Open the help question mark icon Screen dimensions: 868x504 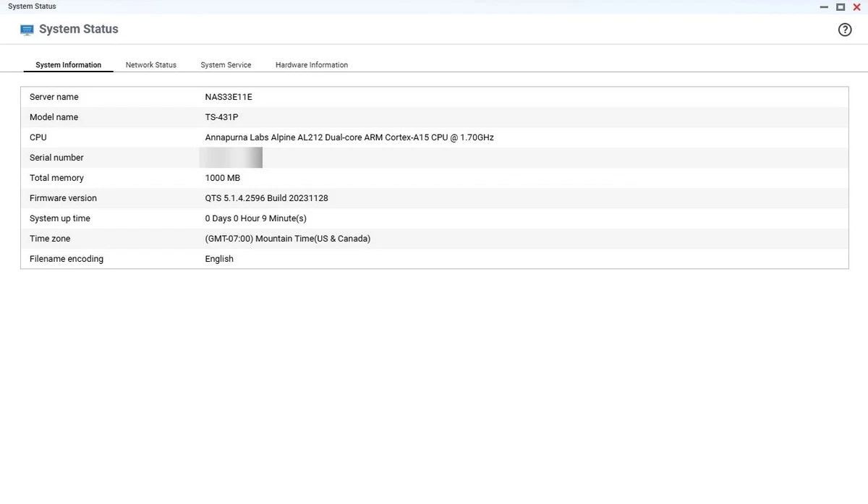(x=845, y=30)
